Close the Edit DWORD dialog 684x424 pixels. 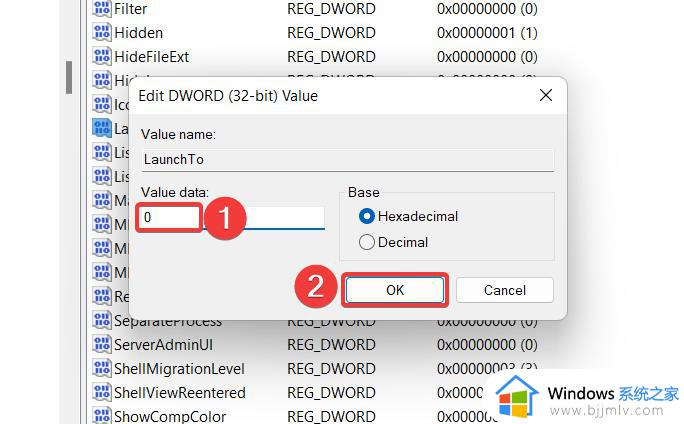click(x=546, y=95)
